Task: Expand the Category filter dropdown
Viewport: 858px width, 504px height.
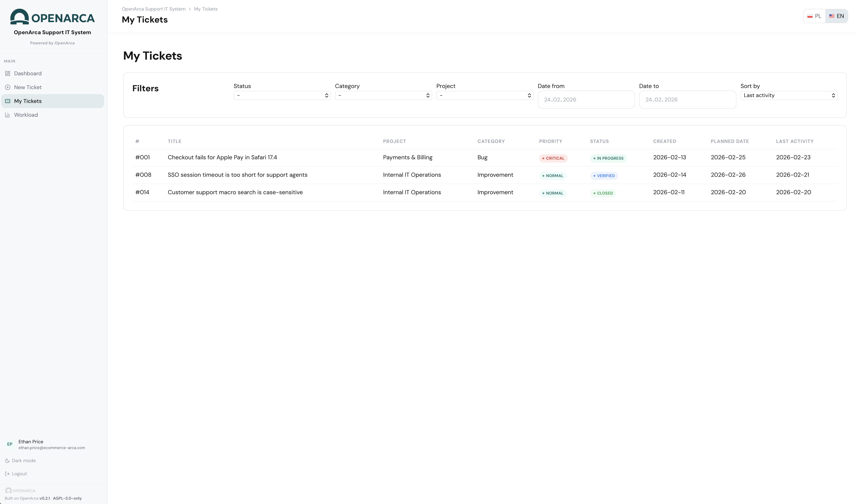Action: click(x=383, y=96)
